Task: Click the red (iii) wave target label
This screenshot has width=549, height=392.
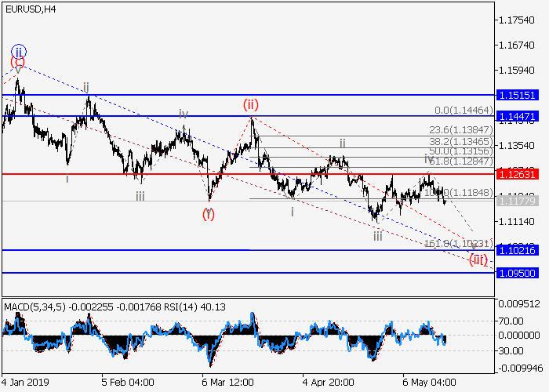Action: (478, 260)
